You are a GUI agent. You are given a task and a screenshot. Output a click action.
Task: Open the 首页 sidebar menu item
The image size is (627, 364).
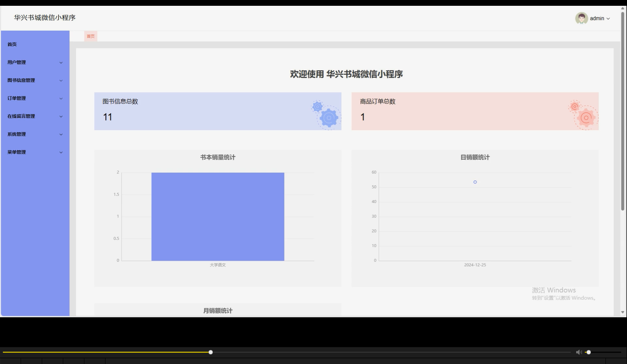(35, 44)
